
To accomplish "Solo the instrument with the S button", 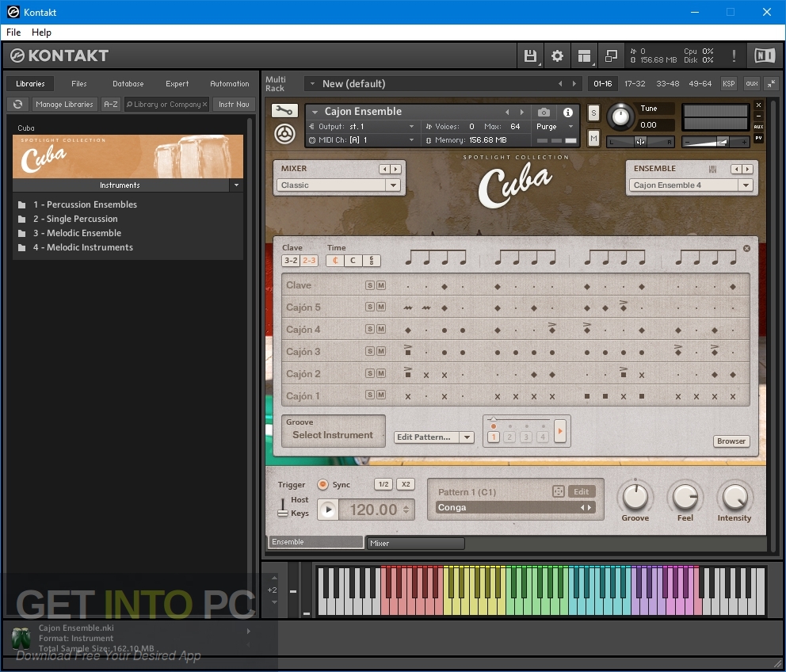I will click(593, 113).
